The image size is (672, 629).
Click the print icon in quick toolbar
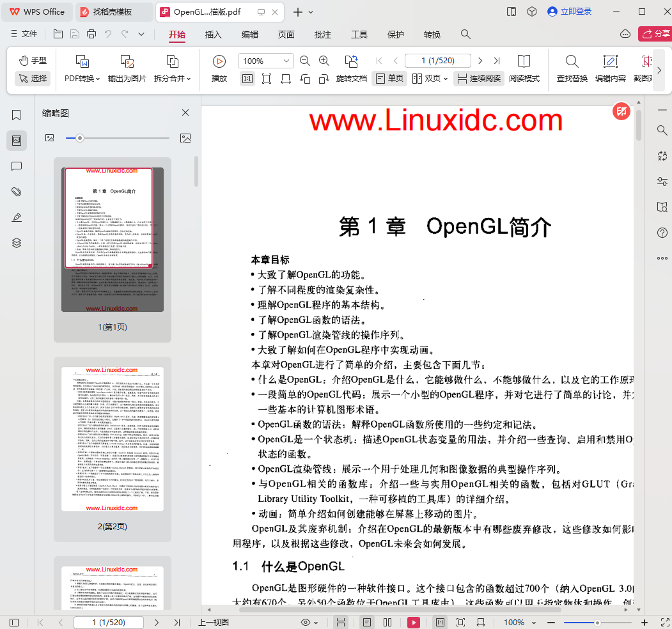pyautogui.click(x=91, y=34)
